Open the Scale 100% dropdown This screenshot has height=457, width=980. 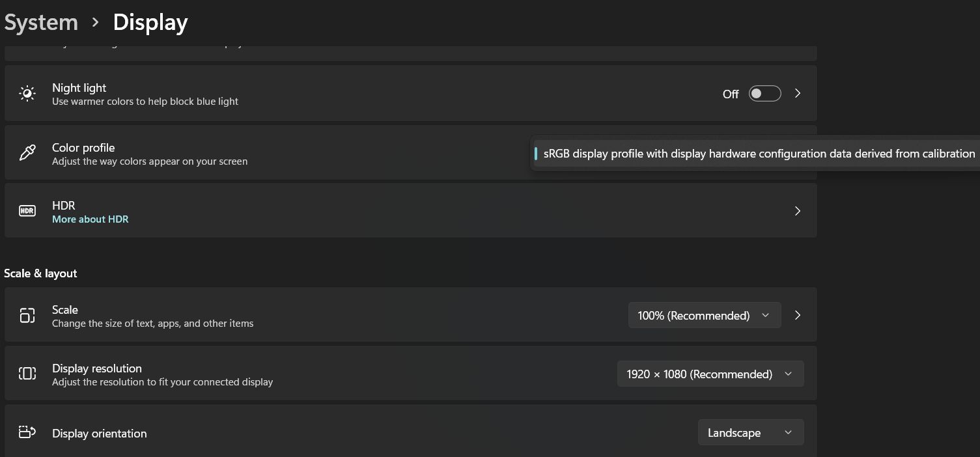pos(704,316)
